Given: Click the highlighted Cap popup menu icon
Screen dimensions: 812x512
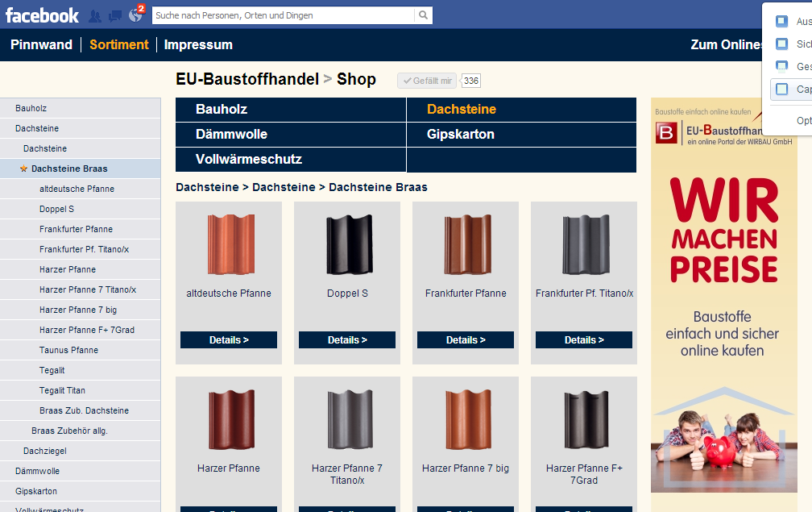Looking at the screenshot, I should pos(781,89).
